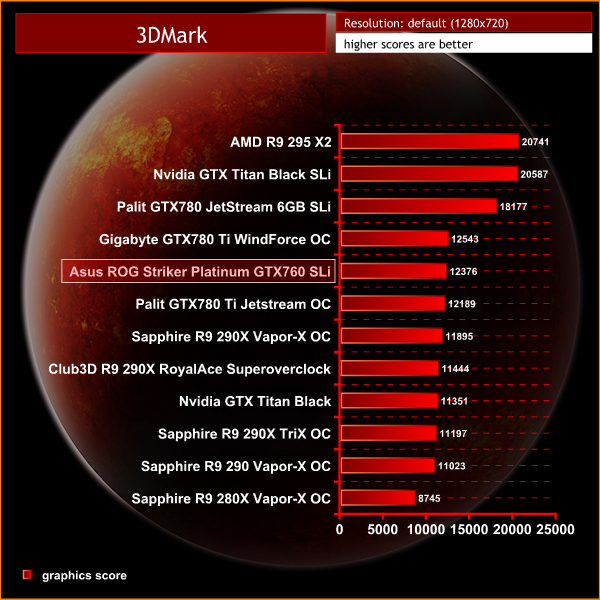Click the score value 20741
The height and width of the screenshot is (600, 600).
pos(535,142)
